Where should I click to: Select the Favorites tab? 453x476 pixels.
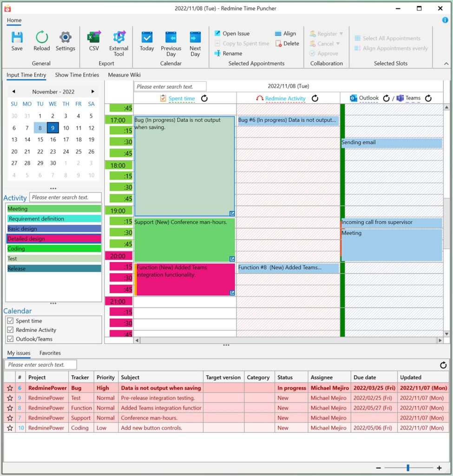(50, 353)
